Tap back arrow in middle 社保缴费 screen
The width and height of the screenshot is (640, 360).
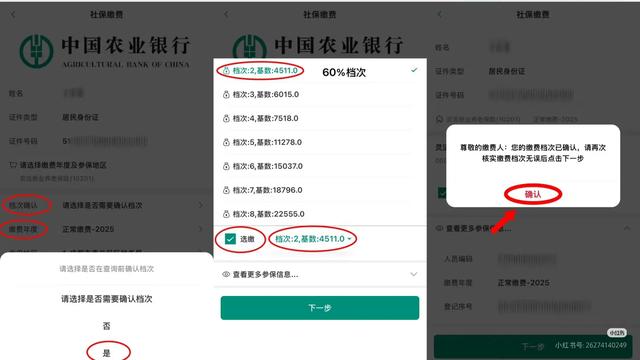point(226,15)
